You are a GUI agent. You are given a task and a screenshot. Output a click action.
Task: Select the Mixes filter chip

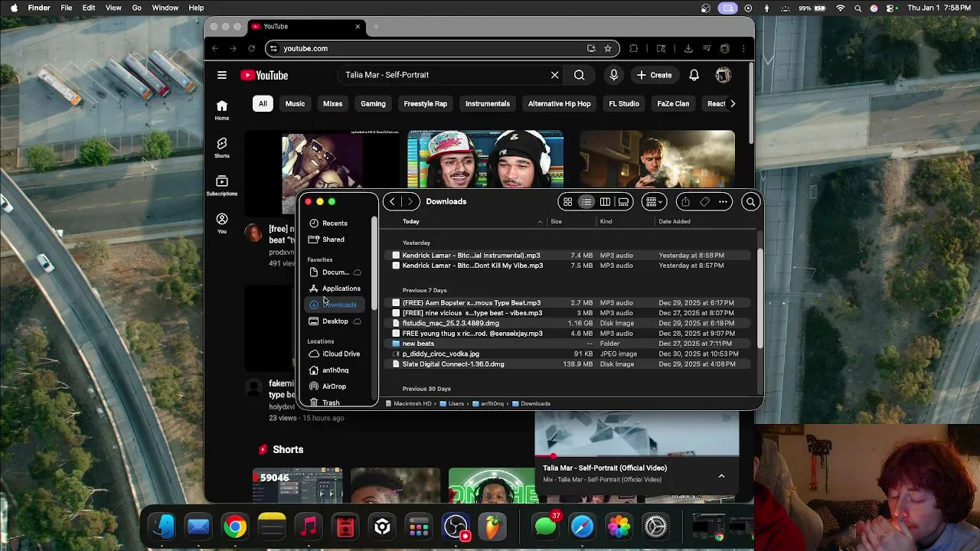tap(332, 103)
